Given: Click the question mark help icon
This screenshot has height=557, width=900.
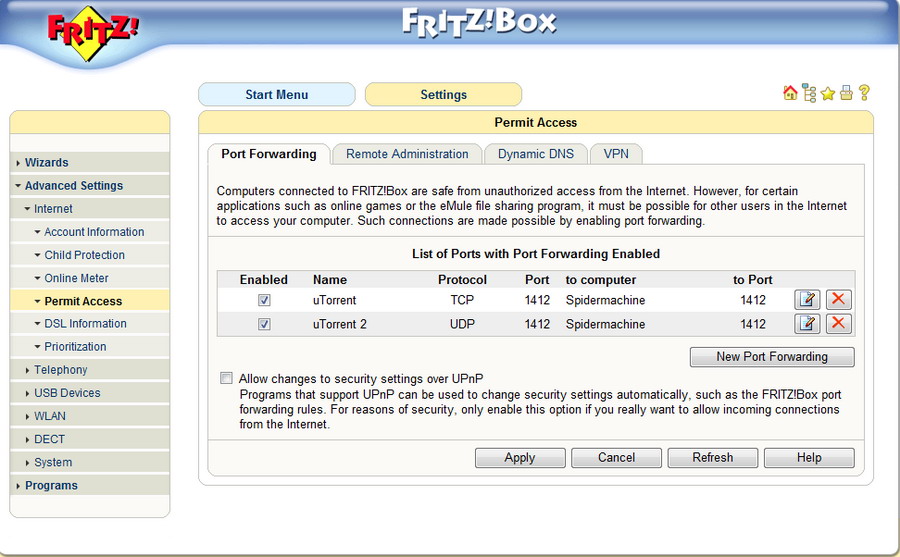Looking at the screenshot, I should click(864, 93).
